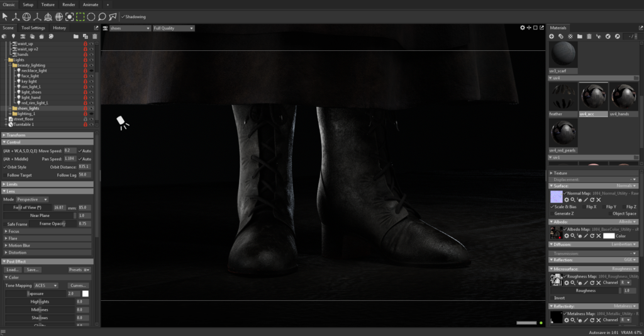Duplicate the selected material
The image size is (644, 336).
pos(561,36)
